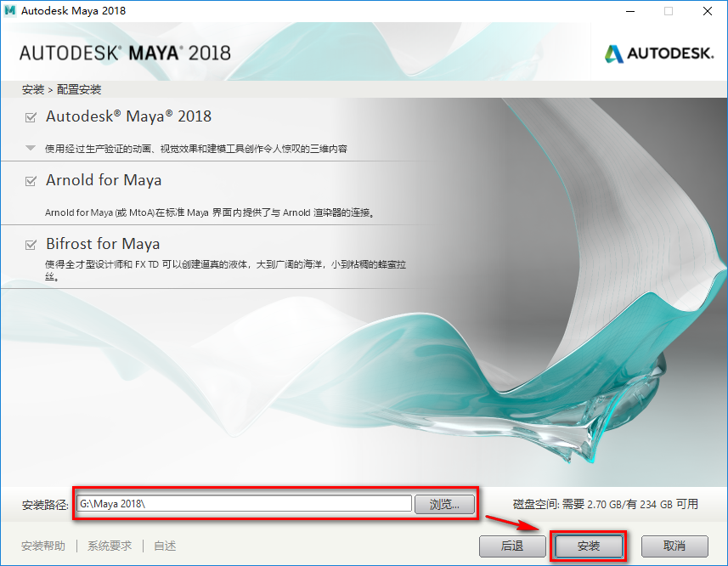Click the Maya application icon in title bar
This screenshot has width=728, height=566.
tap(11, 11)
